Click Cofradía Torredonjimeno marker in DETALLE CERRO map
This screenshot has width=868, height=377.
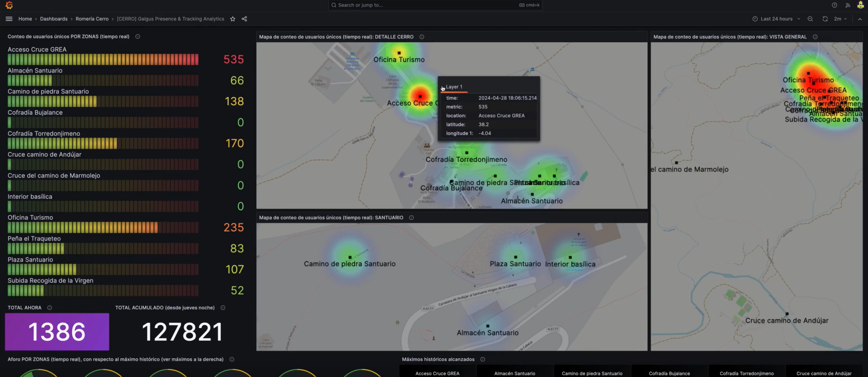[x=467, y=153]
